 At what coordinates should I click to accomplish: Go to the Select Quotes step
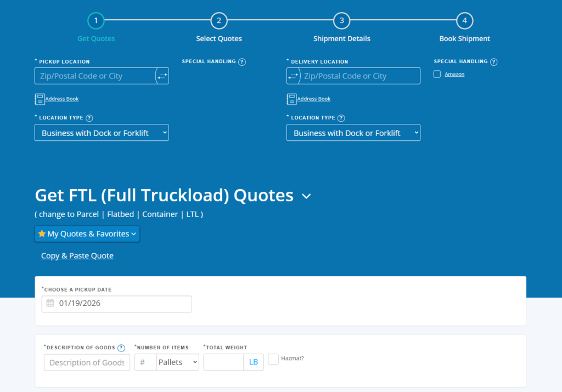point(218,20)
